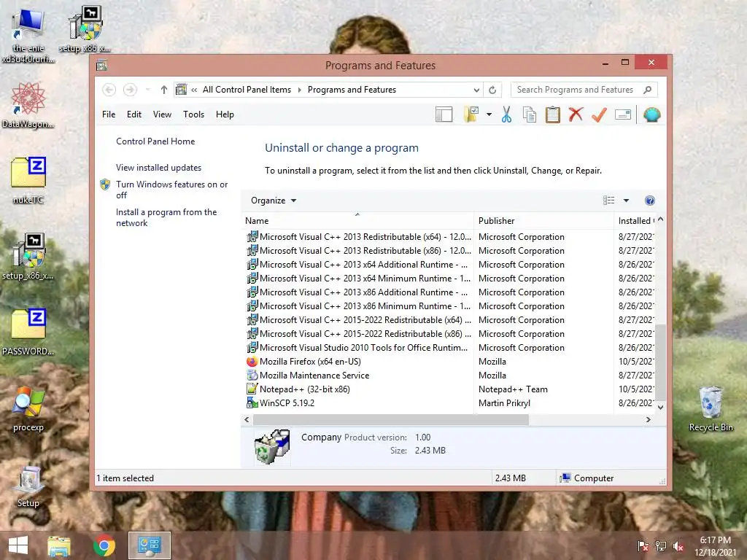Click the search magnifier icon
This screenshot has height=560, width=747.
pyautogui.click(x=647, y=90)
